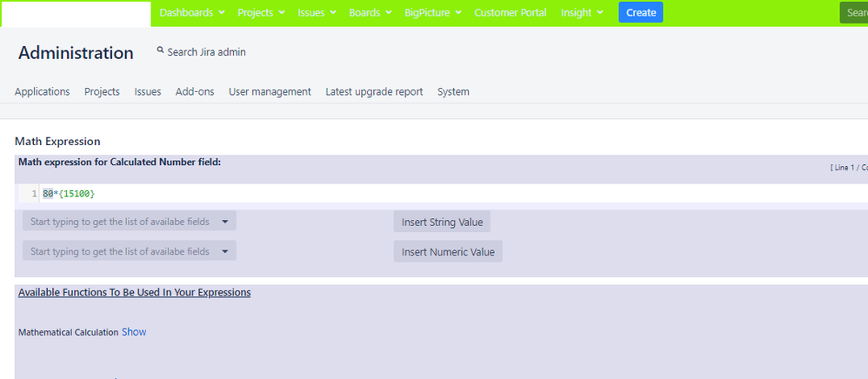
Task: Click the Insight chevron arrow
Action: click(600, 13)
